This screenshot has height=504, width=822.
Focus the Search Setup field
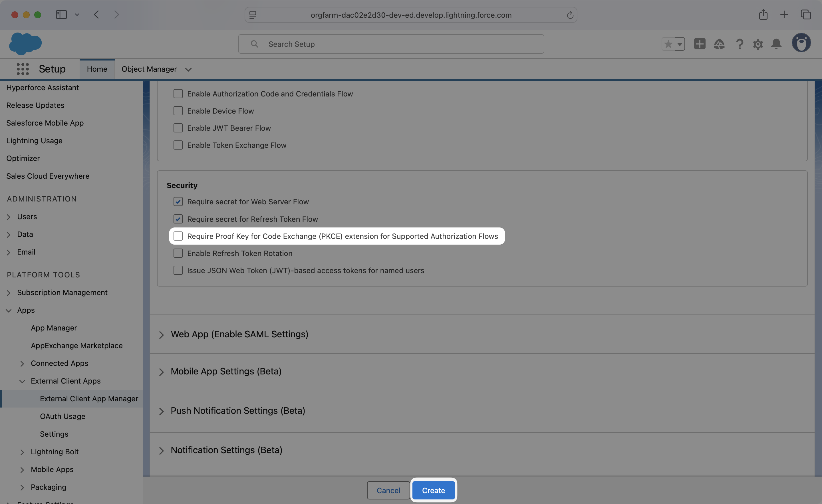(391, 44)
